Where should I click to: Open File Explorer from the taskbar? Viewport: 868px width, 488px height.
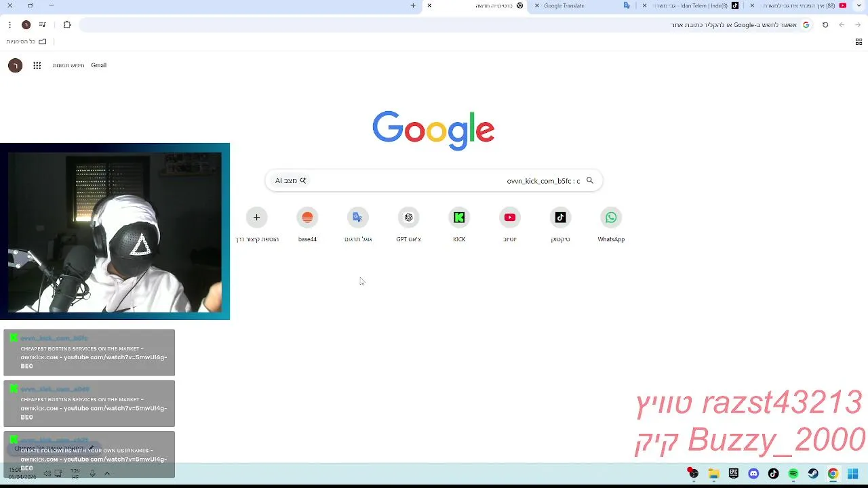point(713,474)
